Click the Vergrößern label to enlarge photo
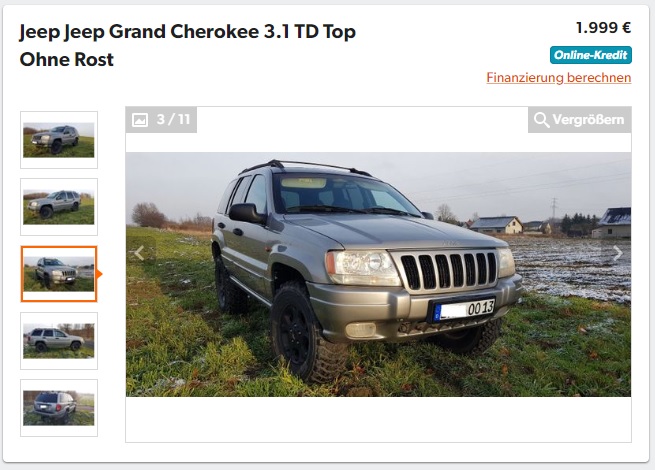This screenshot has width=655, height=470. point(588,120)
